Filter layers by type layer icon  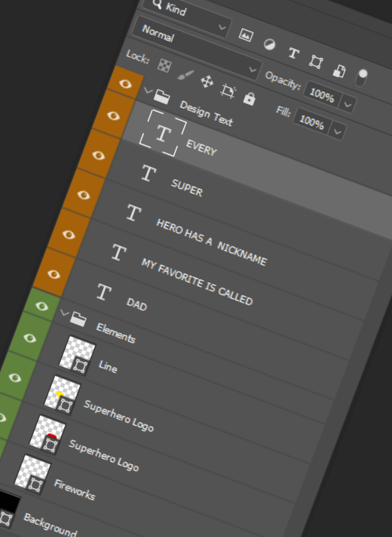click(293, 53)
